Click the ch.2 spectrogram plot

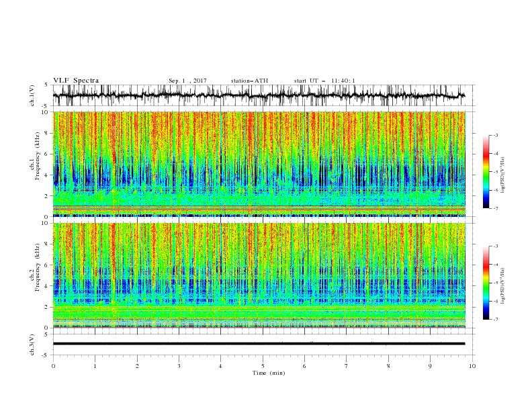pos(259,275)
